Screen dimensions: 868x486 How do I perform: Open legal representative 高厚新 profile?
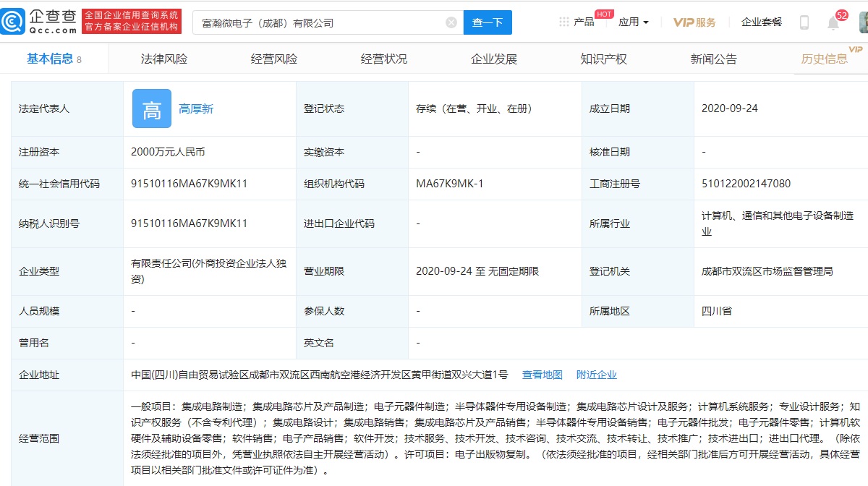pyautogui.click(x=196, y=108)
